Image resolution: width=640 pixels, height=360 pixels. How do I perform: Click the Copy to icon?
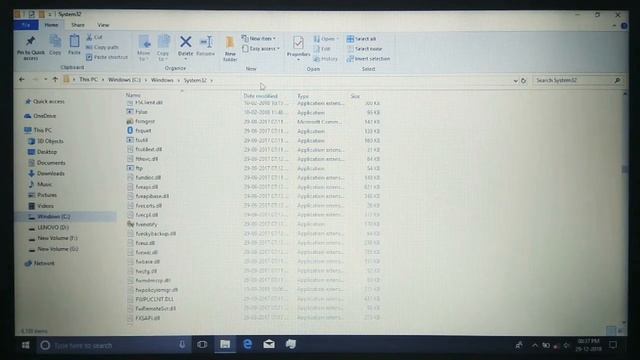163,42
